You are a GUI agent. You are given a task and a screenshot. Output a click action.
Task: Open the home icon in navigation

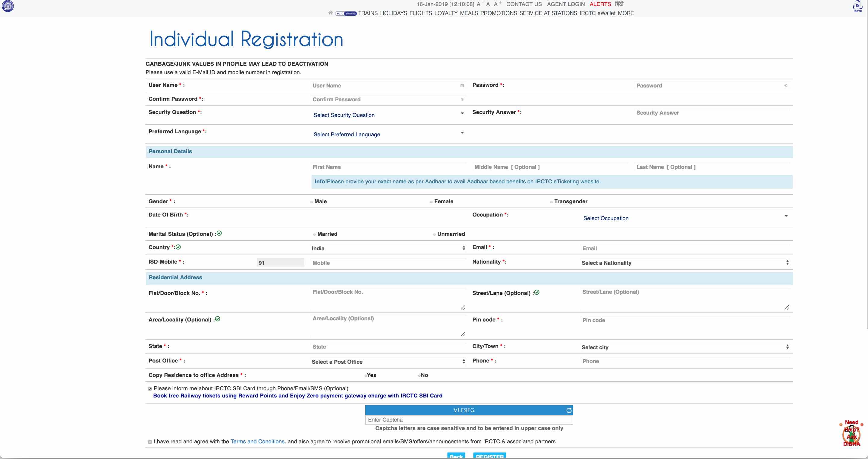(x=331, y=13)
